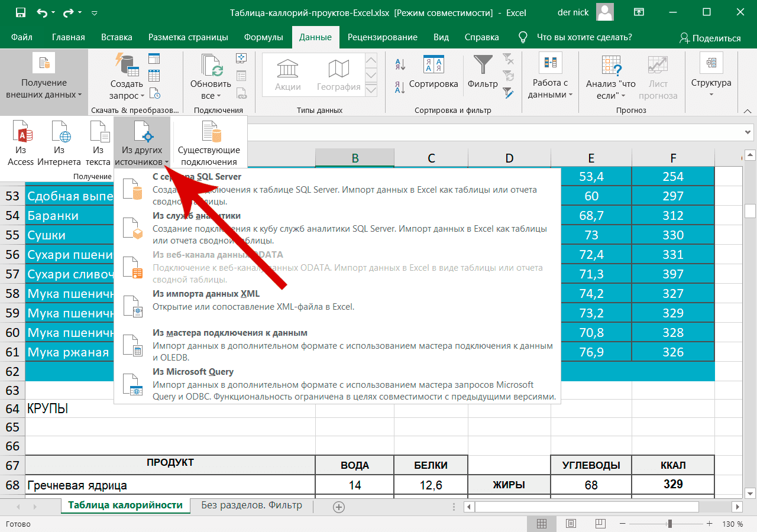Open Quick Access Toolbar customize arrow
This screenshot has width=757, height=532.
(95, 12)
